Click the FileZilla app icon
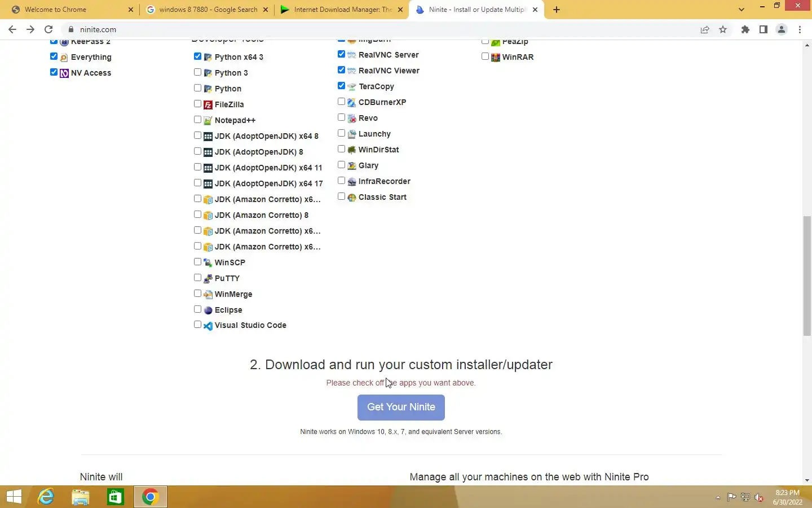This screenshot has width=812, height=508. click(208, 104)
